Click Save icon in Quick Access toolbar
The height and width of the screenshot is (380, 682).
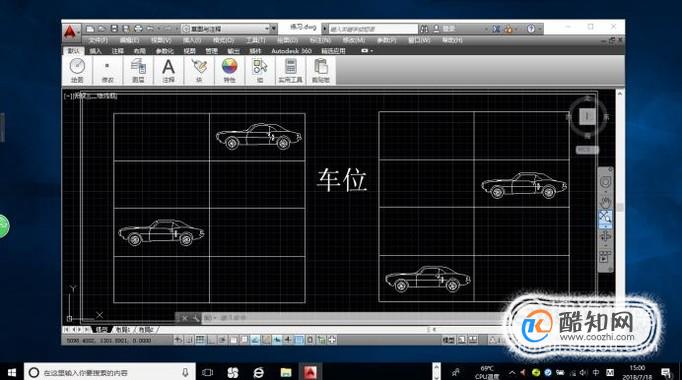[x=114, y=29]
